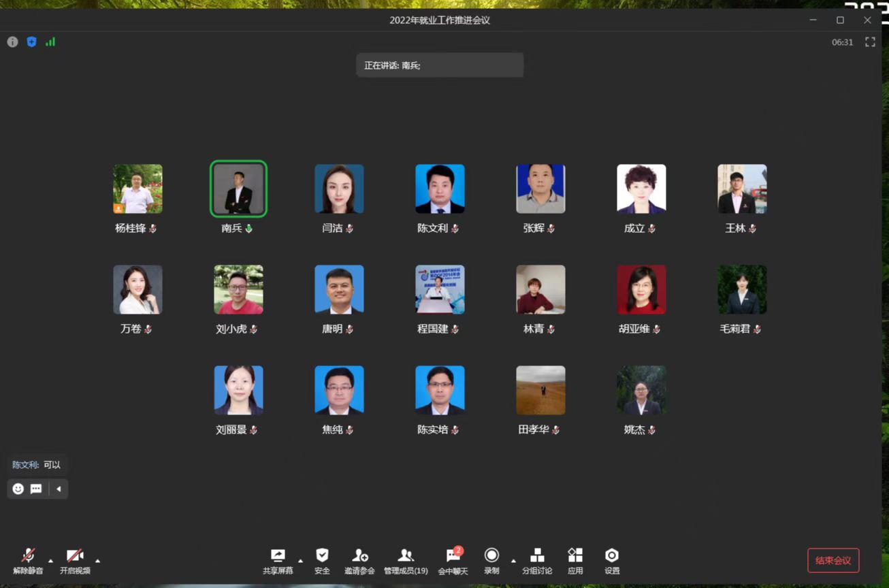
Task: Click the blue security shield status icon
Action: [31, 42]
